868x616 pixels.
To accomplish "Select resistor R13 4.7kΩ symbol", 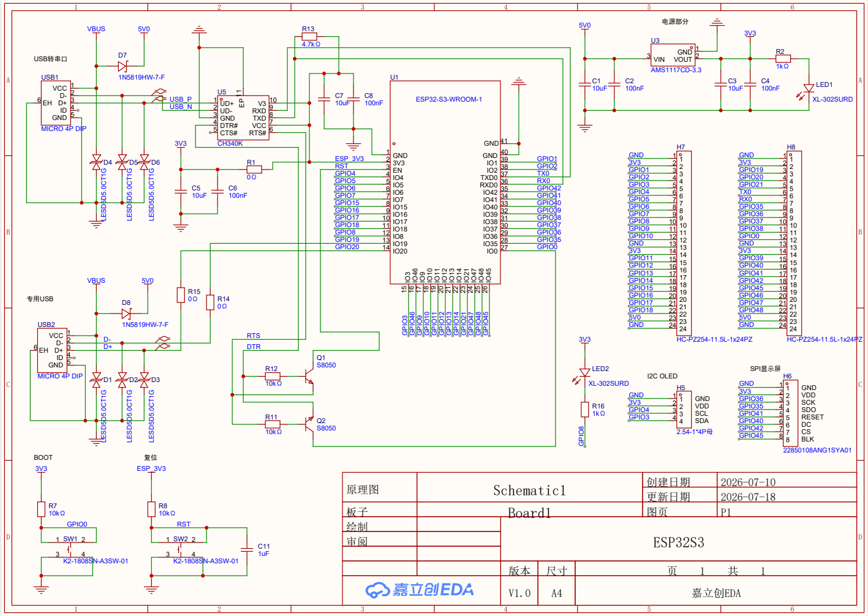I will (x=309, y=37).
